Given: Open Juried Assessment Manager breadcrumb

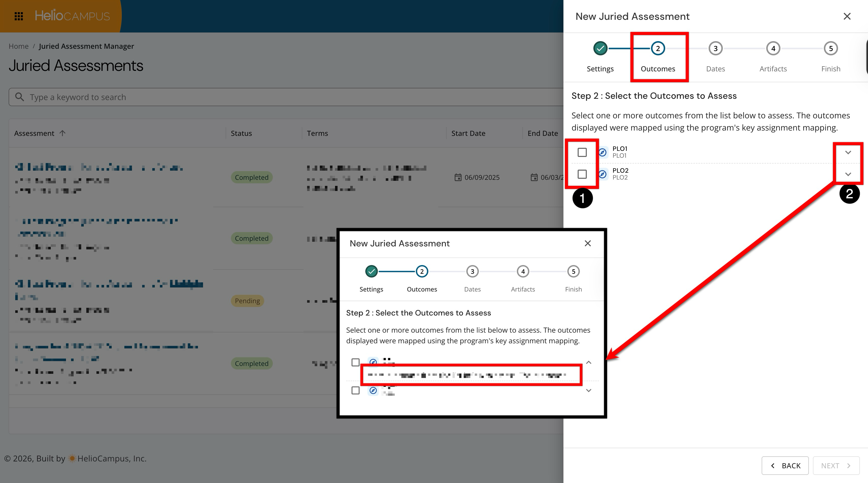Looking at the screenshot, I should (86, 46).
